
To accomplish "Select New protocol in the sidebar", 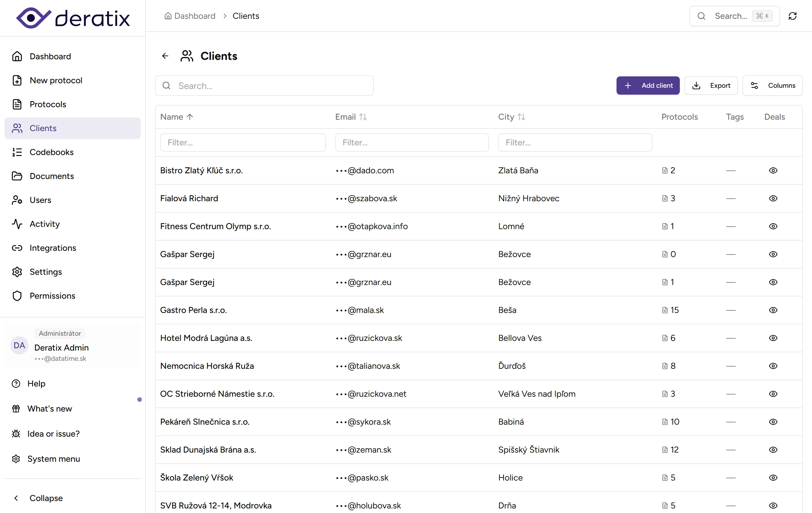I will (56, 80).
